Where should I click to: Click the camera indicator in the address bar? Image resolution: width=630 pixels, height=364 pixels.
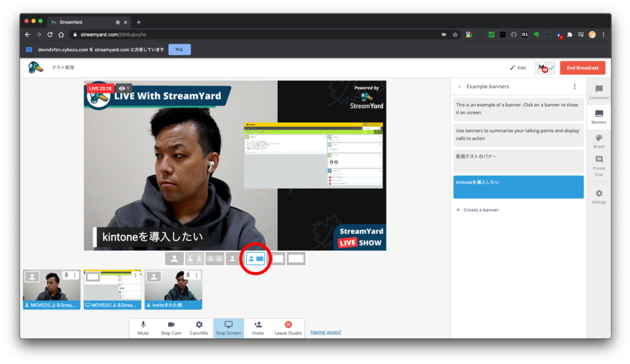pyautogui.click(x=444, y=34)
